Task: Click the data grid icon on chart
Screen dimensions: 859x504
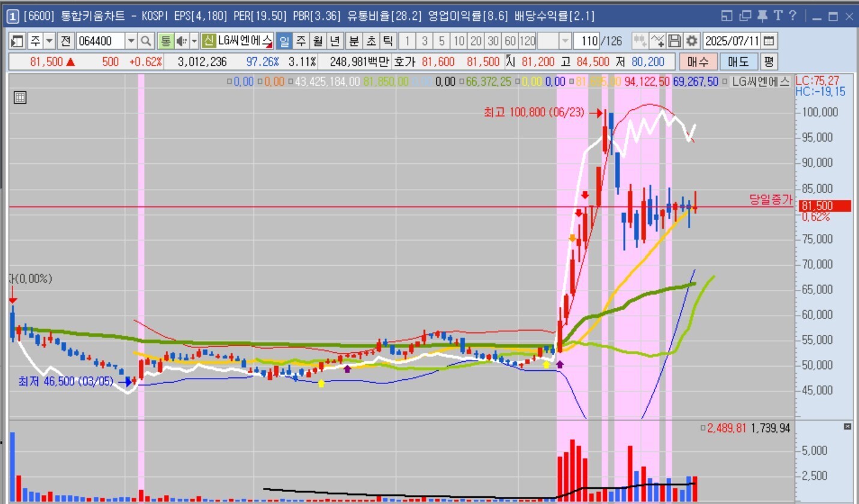Action: 20,98
